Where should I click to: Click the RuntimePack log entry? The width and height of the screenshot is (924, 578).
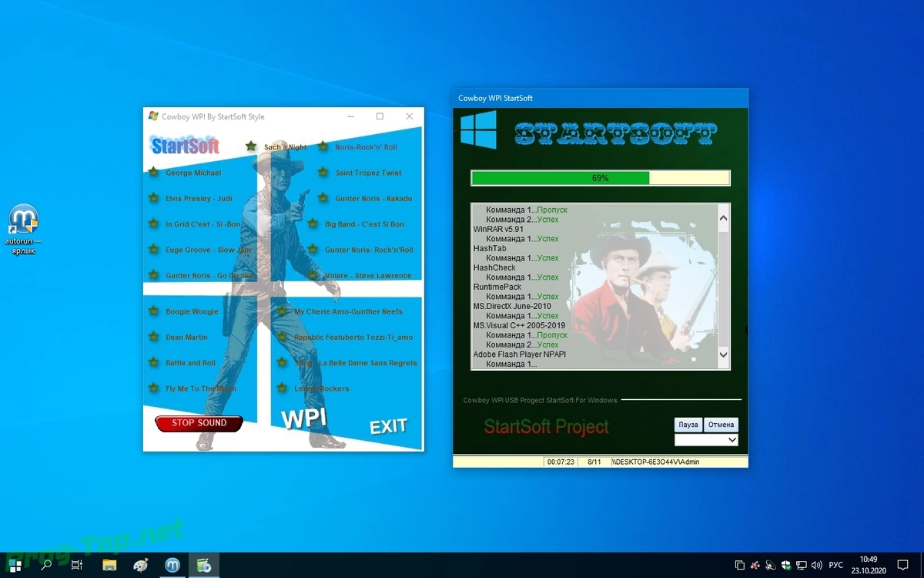(497, 287)
